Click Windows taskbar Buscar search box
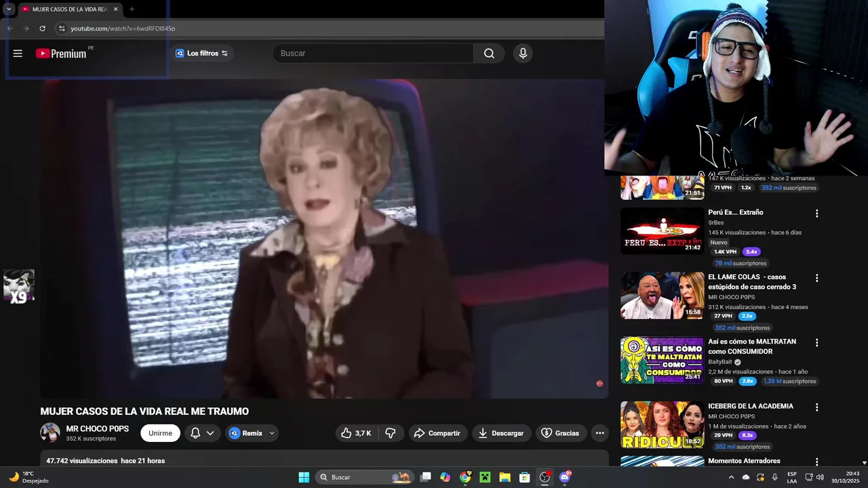The width and height of the screenshot is (868, 488). tap(365, 477)
